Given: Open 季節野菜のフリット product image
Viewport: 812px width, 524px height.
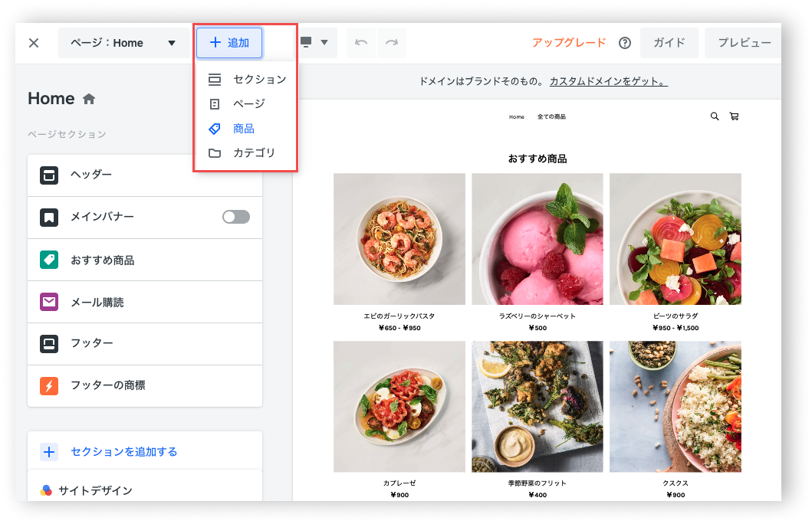Looking at the screenshot, I should 537,407.
